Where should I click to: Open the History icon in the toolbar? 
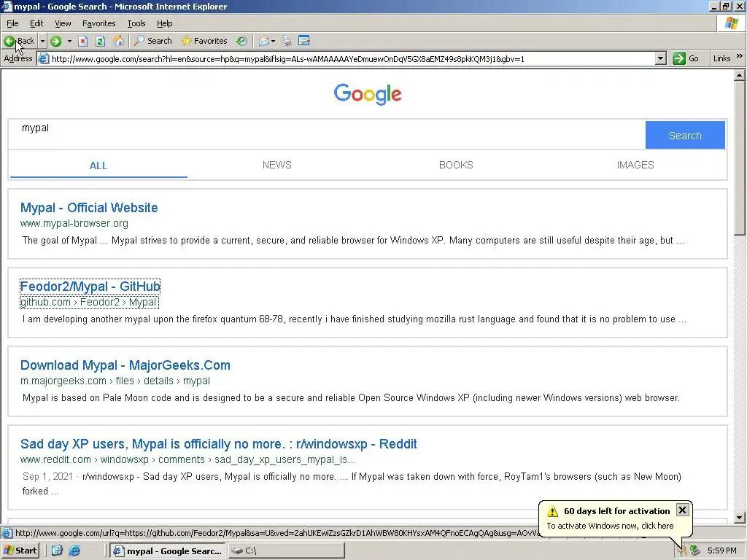point(241,41)
